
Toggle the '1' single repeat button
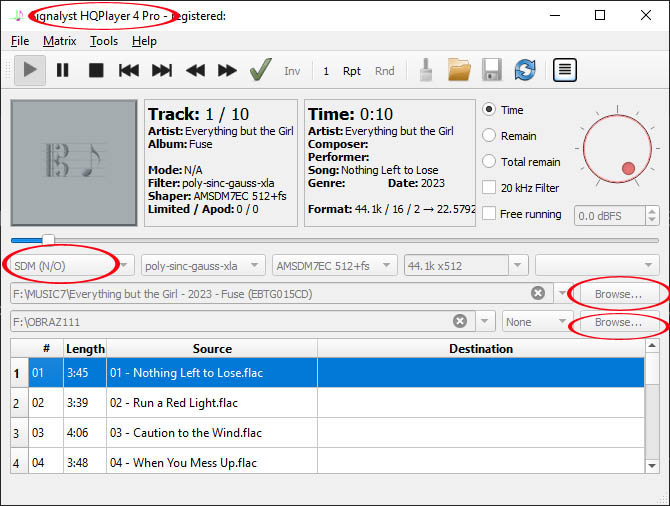tap(326, 71)
